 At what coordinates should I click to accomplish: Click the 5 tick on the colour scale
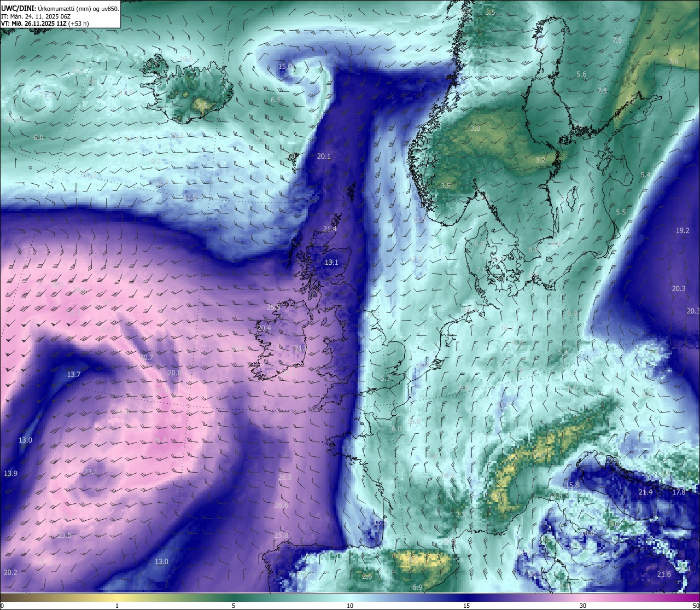(234, 606)
